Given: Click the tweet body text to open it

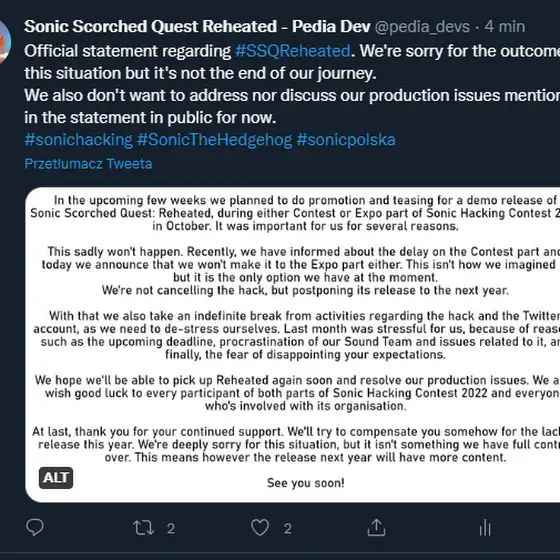Looking at the screenshot, I should [x=292, y=84].
